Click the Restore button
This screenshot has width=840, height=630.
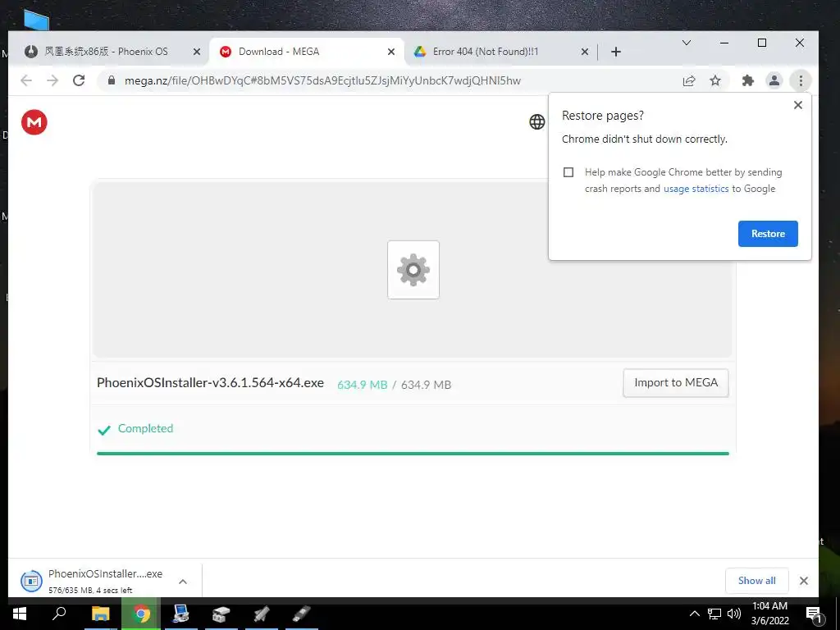click(768, 234)
